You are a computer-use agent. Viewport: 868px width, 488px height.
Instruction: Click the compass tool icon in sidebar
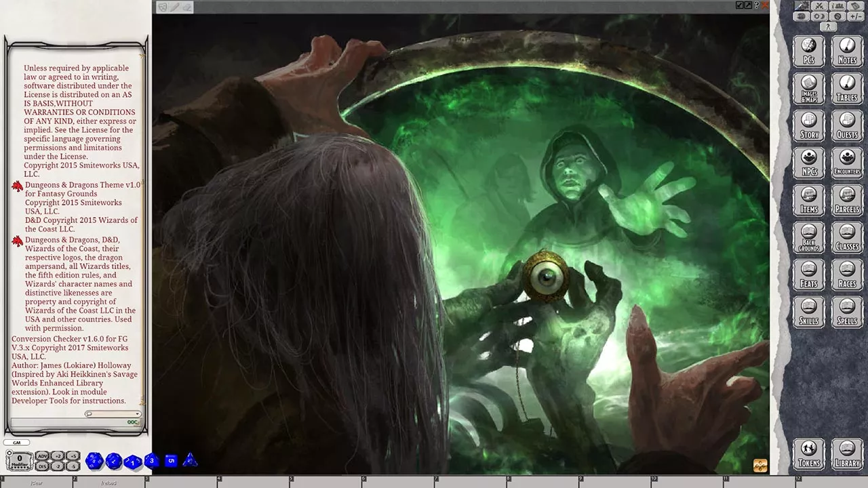click(x=828, y=26)
